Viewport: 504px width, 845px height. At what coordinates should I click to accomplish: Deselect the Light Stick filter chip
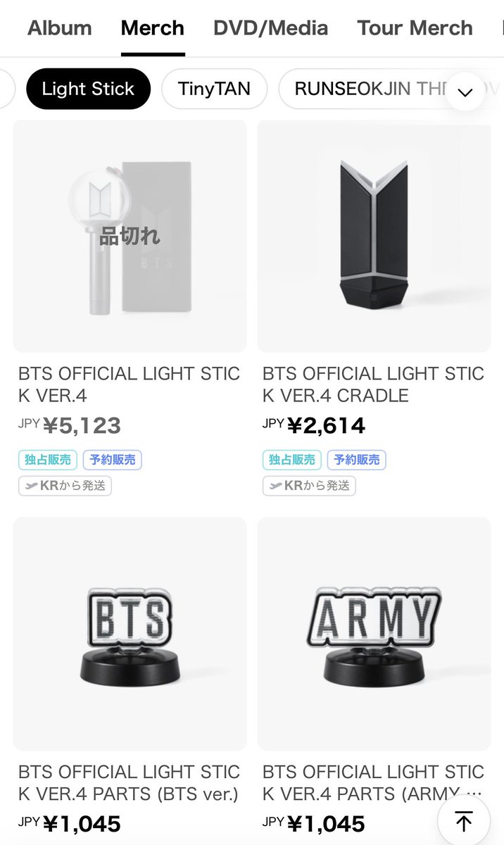88,89
